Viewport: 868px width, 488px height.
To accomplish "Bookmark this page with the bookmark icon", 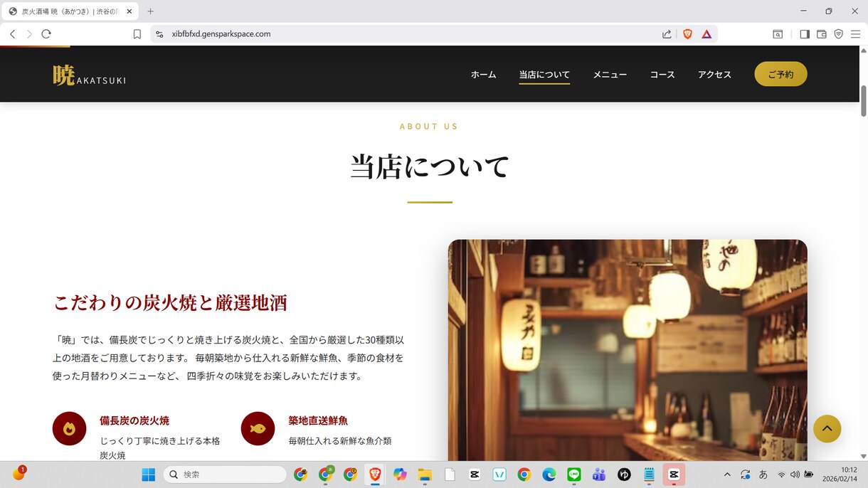I will click(137, 33).
